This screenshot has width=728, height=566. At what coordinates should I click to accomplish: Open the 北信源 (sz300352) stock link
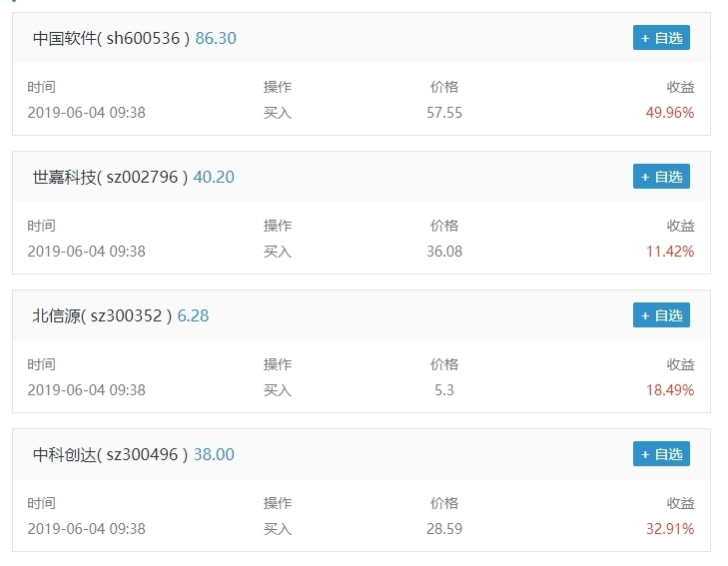pyautogui.click(x=102, y=316)
